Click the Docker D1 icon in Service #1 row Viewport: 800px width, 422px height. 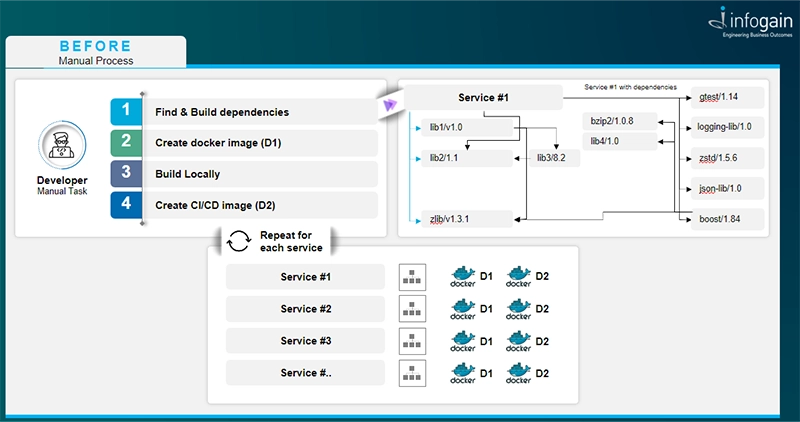point(463,276)
